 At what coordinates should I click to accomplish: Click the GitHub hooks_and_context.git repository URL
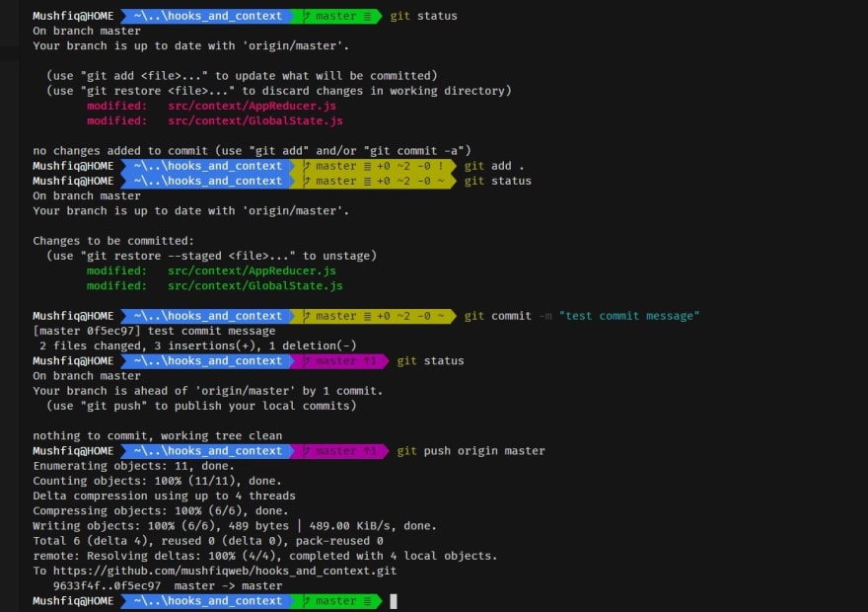225,571
